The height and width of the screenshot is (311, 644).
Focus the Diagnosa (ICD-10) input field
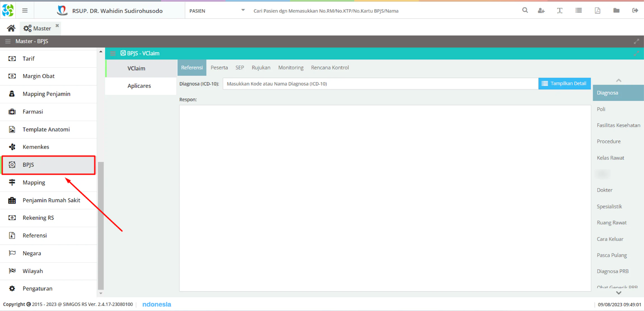(380, 84)
